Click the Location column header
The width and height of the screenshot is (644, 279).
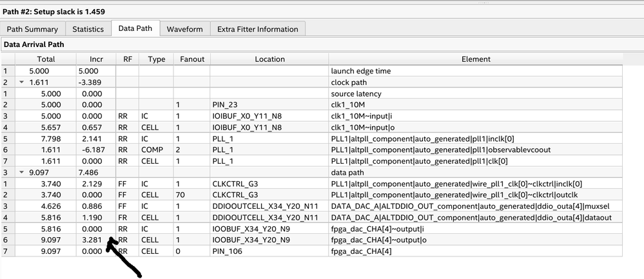point(269,59)
